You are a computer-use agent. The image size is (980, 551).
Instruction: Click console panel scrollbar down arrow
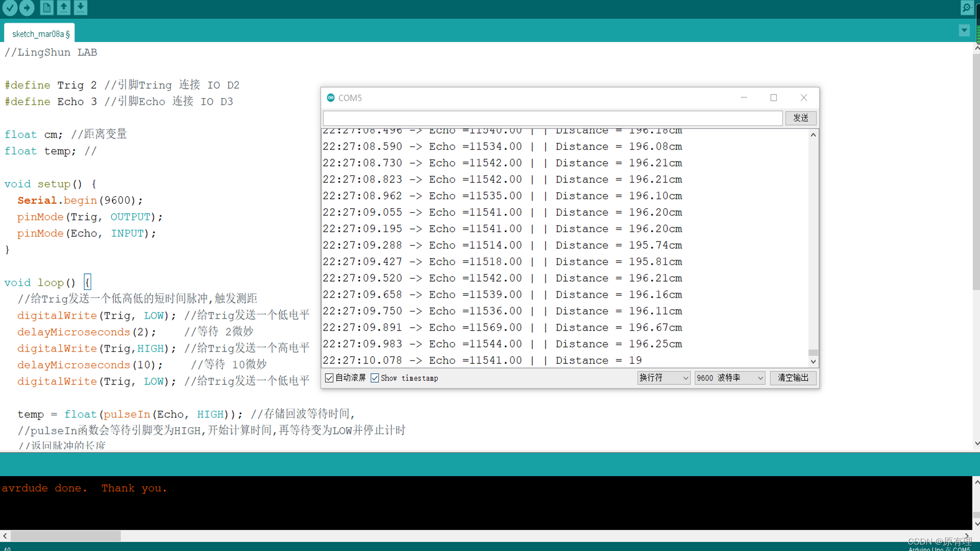click(977, 524)
